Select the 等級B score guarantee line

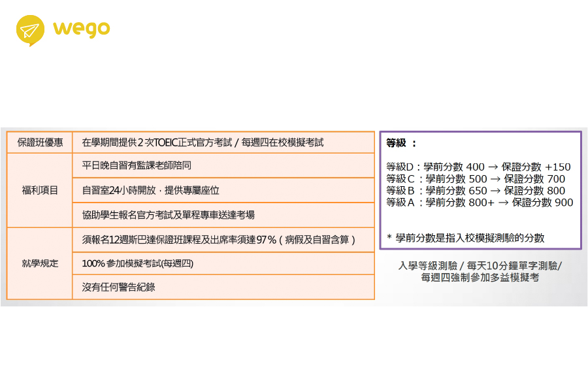[476, 191]
